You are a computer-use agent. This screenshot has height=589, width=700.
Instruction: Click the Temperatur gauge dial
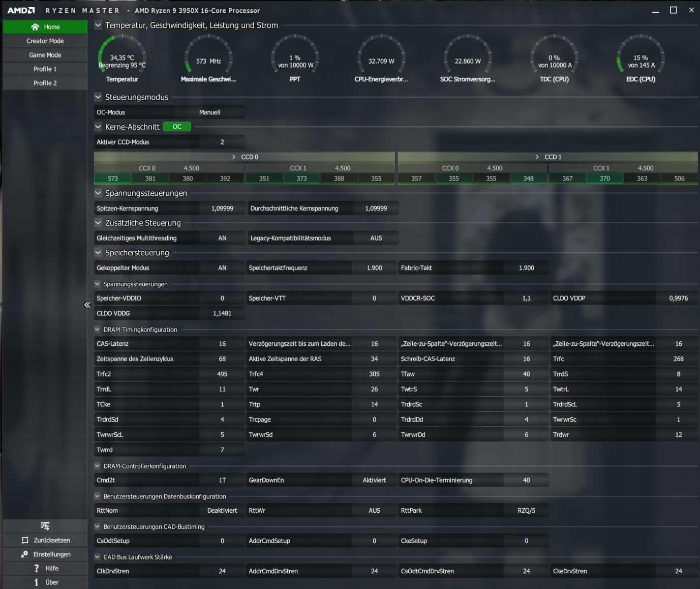[x=122, y=54]
